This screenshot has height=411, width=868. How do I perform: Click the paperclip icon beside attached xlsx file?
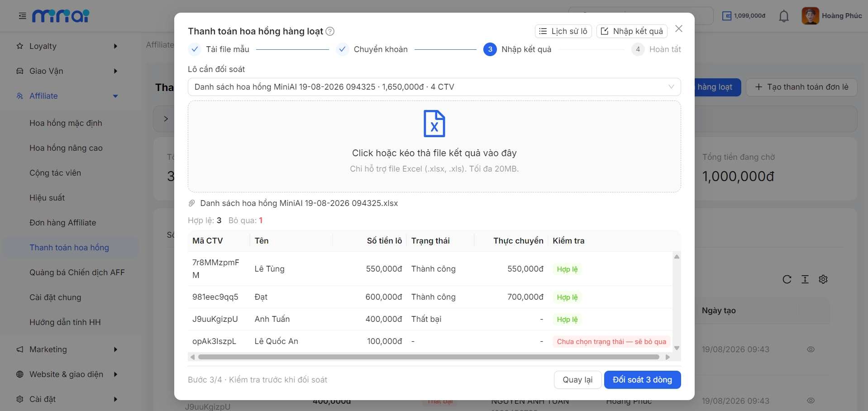tap(192, 203)
